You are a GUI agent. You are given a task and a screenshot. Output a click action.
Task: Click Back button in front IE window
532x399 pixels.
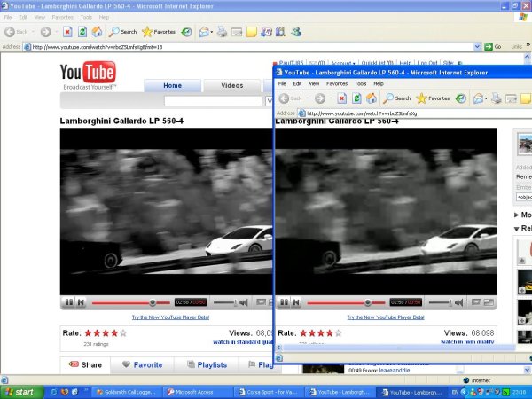(290, 98)
